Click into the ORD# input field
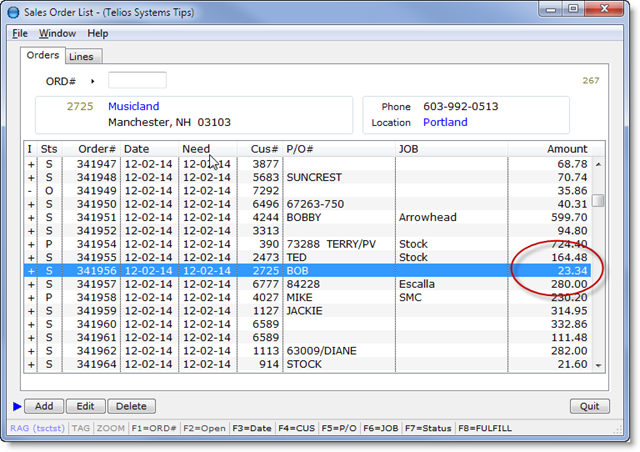 137,80
